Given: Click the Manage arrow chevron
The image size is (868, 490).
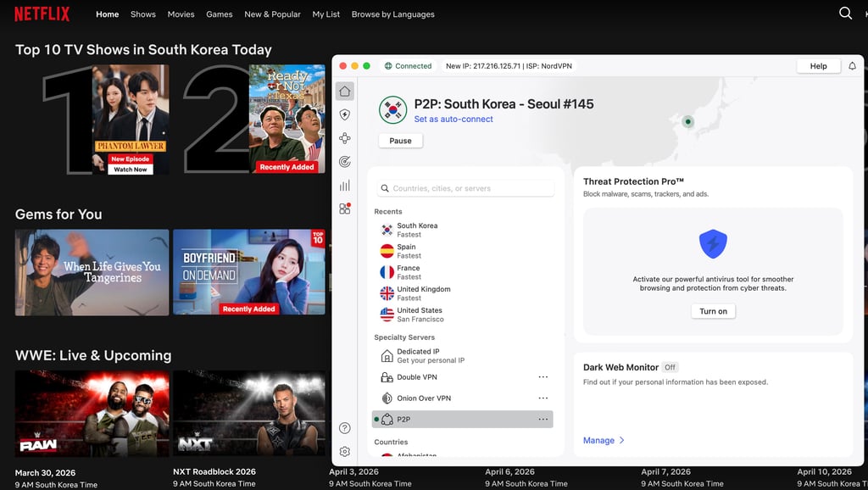Looking at the screenshot, I should (621, 440).
